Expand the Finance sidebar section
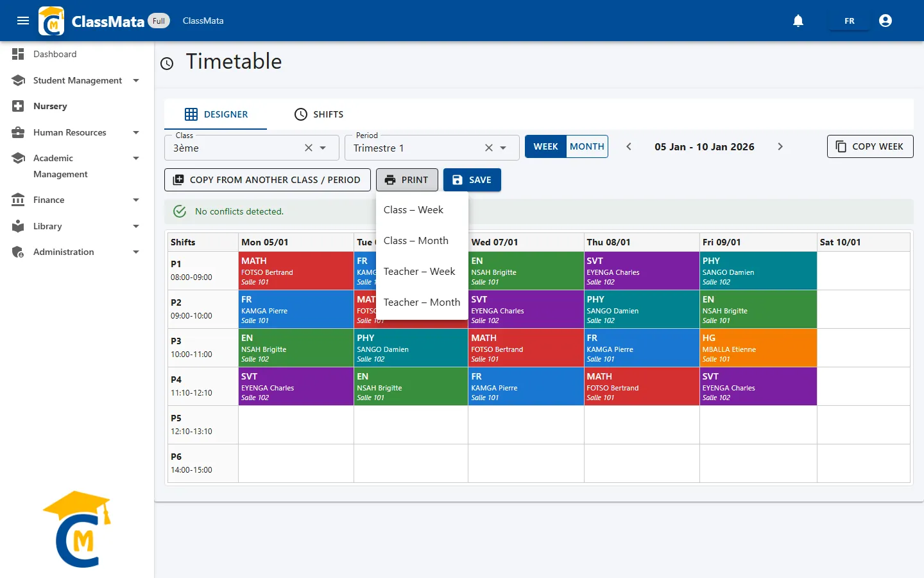Image resolution: width=924 pixels, height=578 pixels. 136,200
